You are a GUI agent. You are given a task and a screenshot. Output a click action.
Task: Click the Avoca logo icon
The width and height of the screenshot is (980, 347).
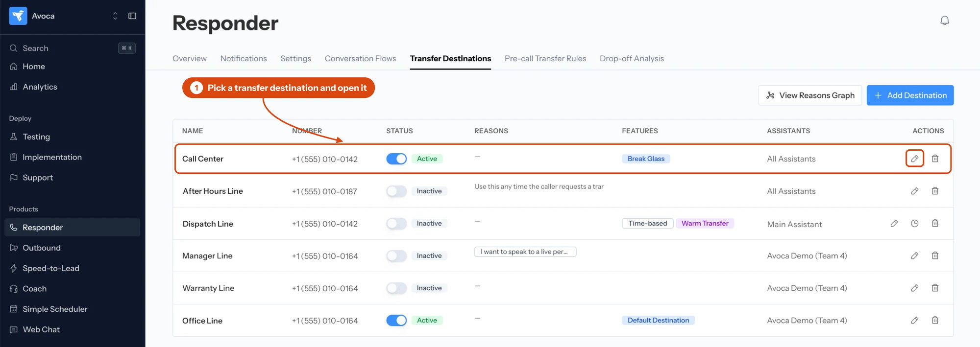click(x=18, y=16)
